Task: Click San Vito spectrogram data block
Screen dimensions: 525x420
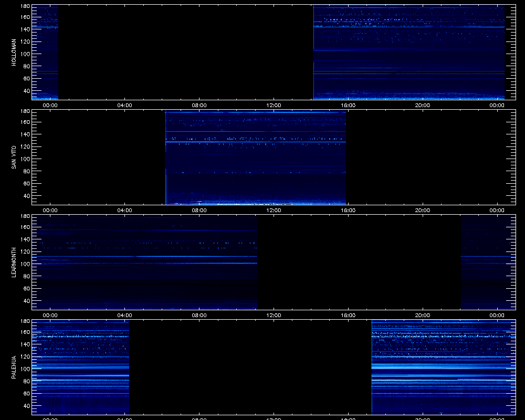Action: coord(256,157)
